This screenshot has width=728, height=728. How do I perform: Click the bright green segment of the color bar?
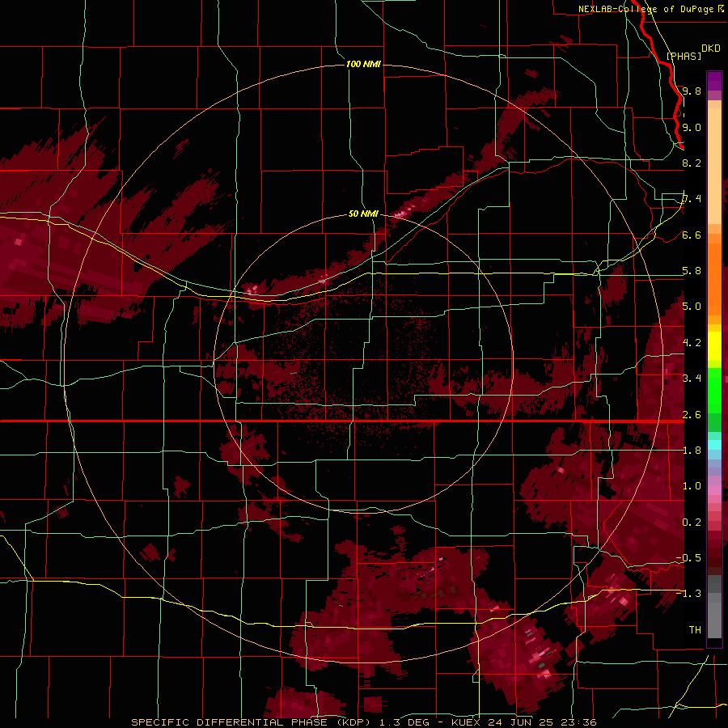coord(714,391)
